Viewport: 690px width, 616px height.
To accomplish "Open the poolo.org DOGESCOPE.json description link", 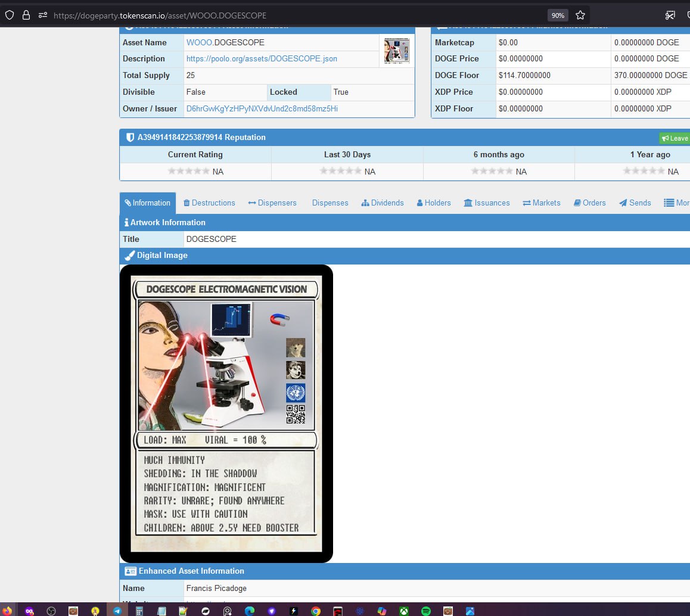I will (262, 59).
